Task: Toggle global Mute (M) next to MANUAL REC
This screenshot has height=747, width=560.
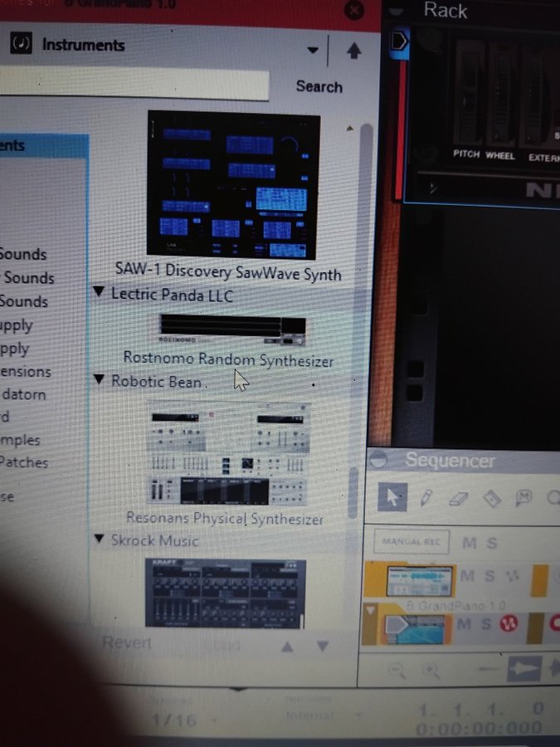Action: tap(469, 543)
